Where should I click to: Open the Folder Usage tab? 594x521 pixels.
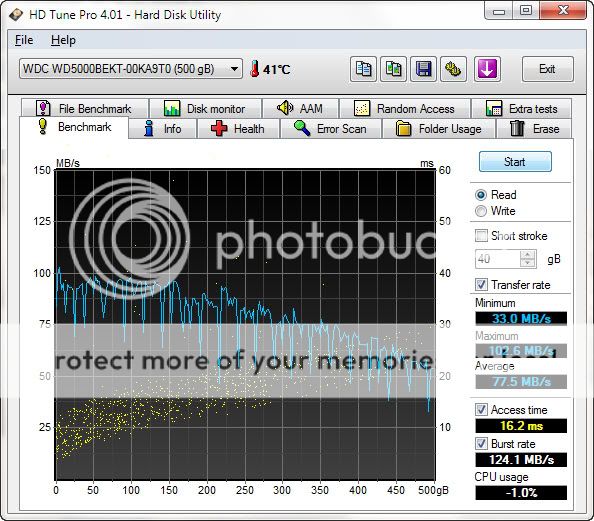[x=439, y=129]
